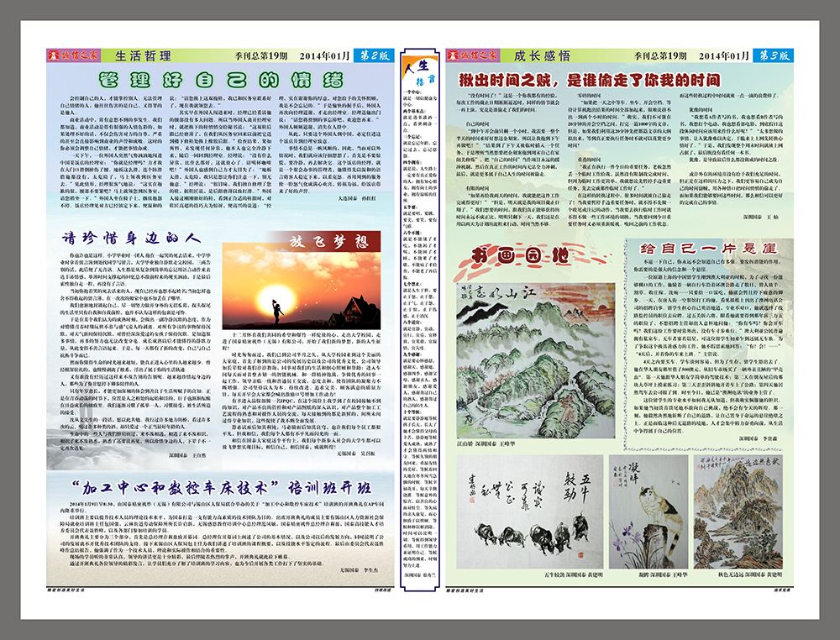Click the 一个中心 maxim heading
This screenshot has height=640, width=840.
point(412,92)
